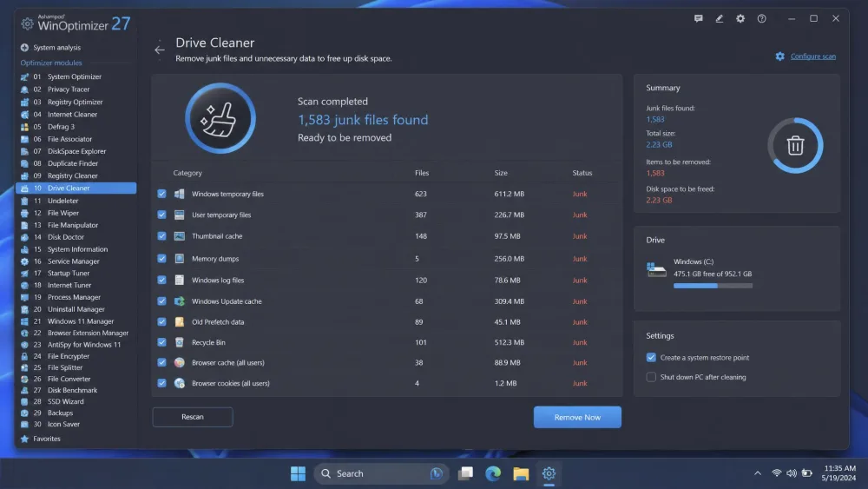Open 17 Startup Tuner module
The width and height of the screenshot is (868, 489).
click(x=76, y=273)
